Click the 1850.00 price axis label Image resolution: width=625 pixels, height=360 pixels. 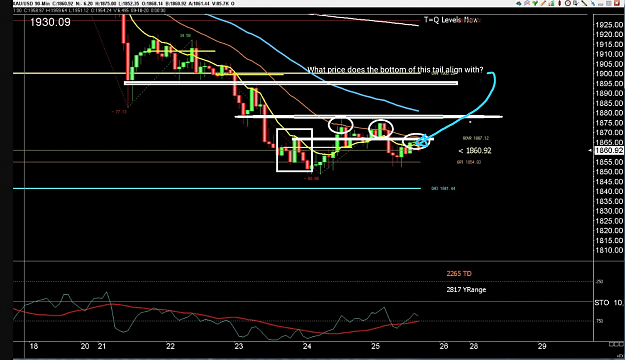pyautogui.click(x=609, y=172)
